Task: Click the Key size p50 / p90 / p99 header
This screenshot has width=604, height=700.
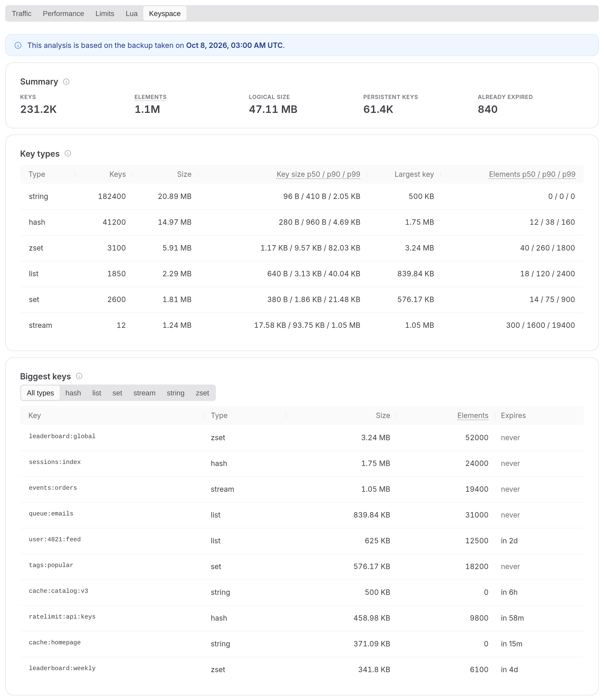Action: click(318, 174)
